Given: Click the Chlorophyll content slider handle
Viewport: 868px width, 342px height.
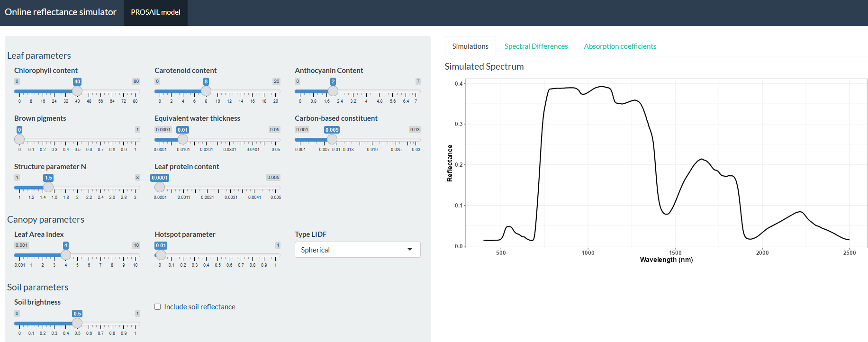Looking at the screenshot, I should [77, 91].
